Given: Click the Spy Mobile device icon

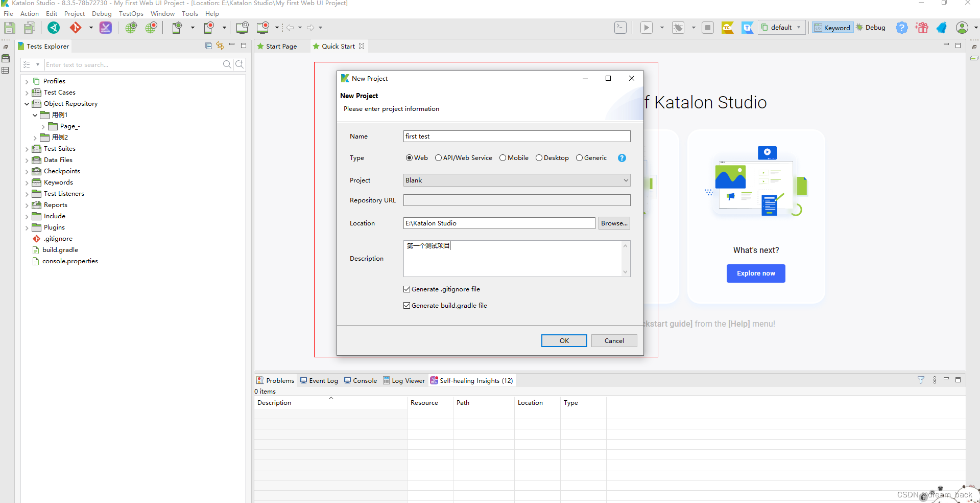Looking at the screenshot, I should pos(177,28).
